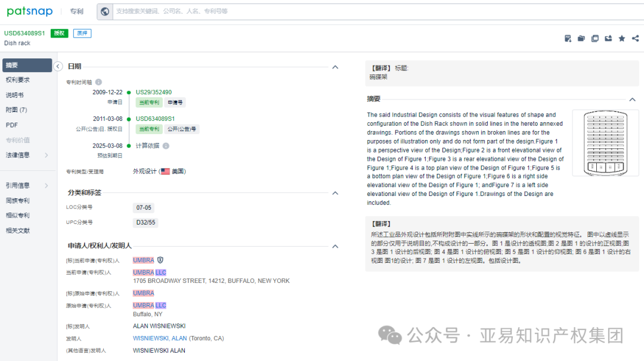Click the export/upload tray icon
This screenshot has width=644, height=361.
[608, 39]
